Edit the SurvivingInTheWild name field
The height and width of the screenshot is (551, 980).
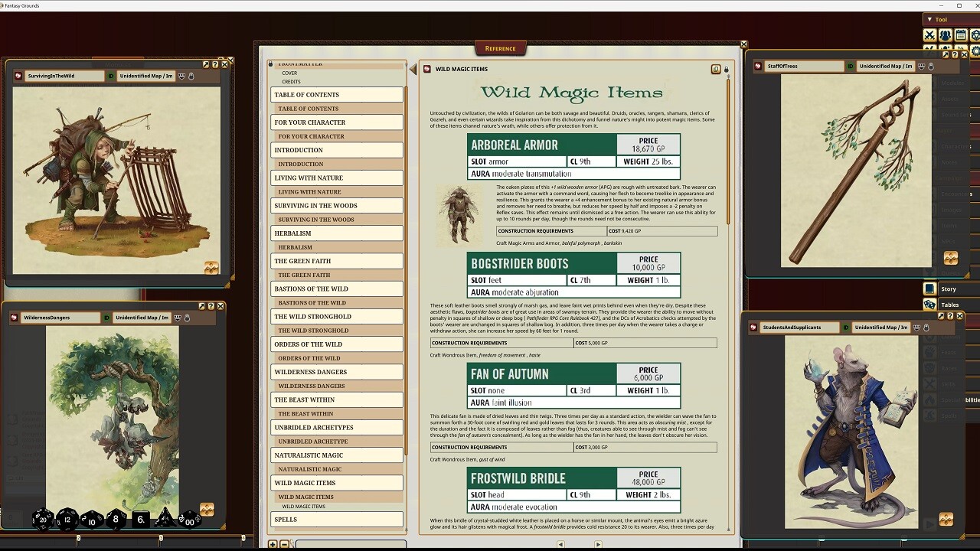64,77
